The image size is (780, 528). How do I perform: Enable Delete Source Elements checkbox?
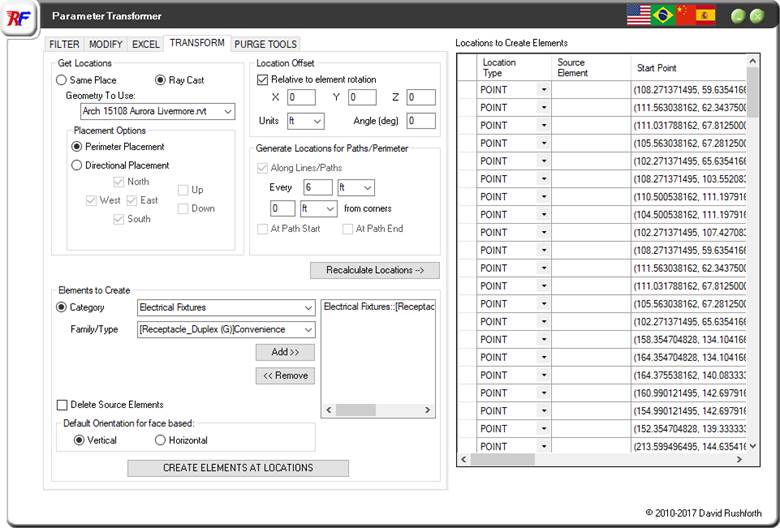pyautogui.click(x=63, y=405)
